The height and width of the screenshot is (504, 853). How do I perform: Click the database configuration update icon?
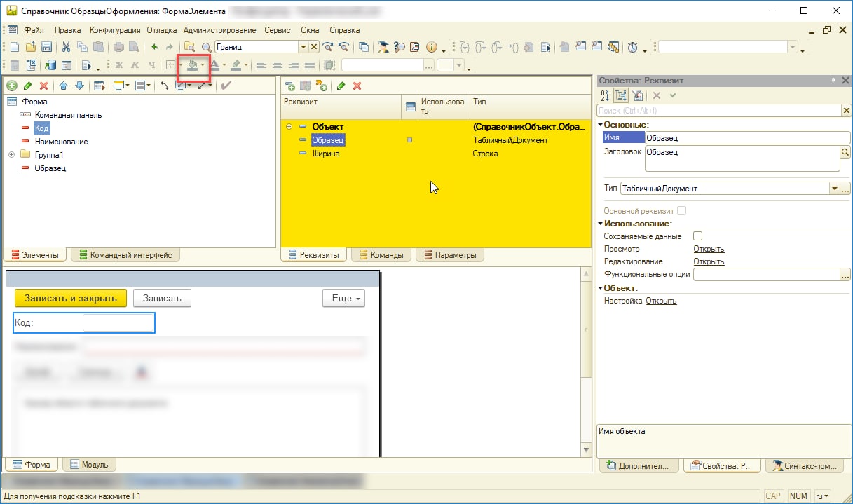click(50, 65)
